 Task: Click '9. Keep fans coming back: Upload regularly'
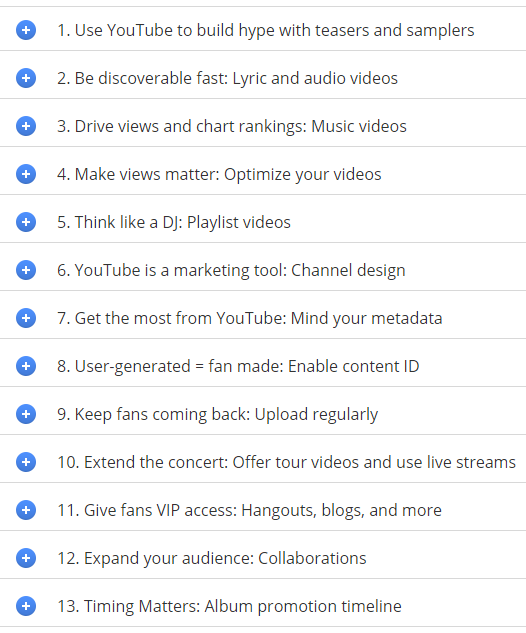[x=218, y=415]
